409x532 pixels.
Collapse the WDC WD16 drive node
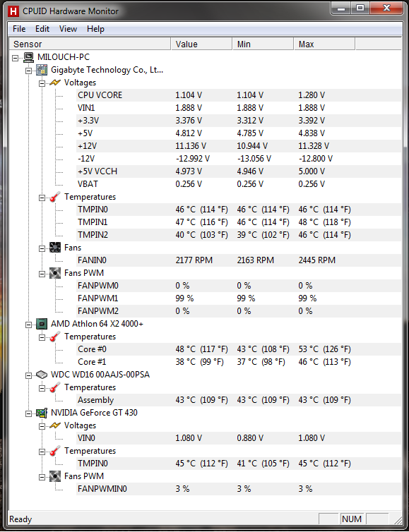pyautogui.click(x=28, y=375)
